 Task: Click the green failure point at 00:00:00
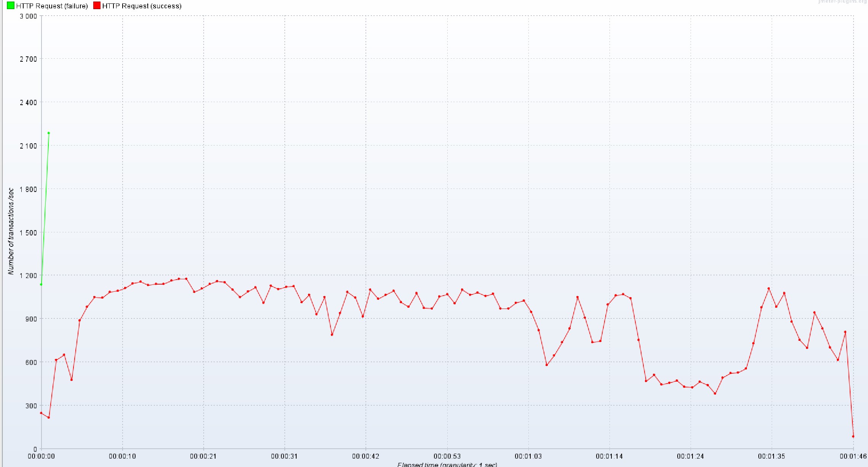(x=41, y=284)
